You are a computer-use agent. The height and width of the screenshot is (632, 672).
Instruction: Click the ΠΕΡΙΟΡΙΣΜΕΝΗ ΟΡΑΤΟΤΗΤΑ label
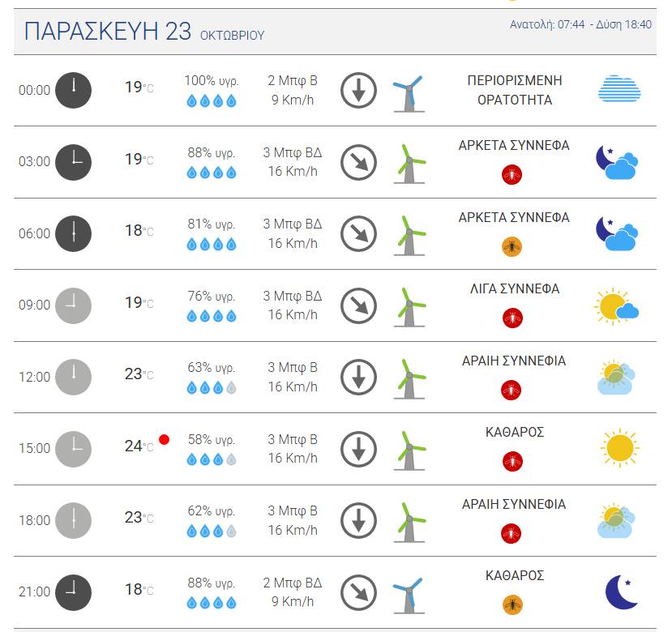pyautogui.click(x=514, y=90)
